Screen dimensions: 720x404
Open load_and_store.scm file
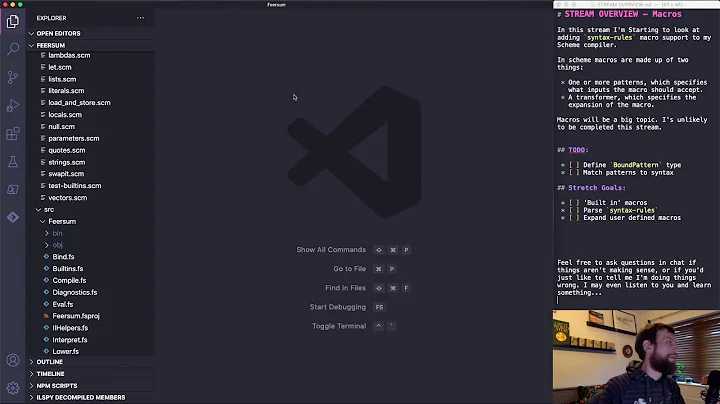(x=79, y=103)
